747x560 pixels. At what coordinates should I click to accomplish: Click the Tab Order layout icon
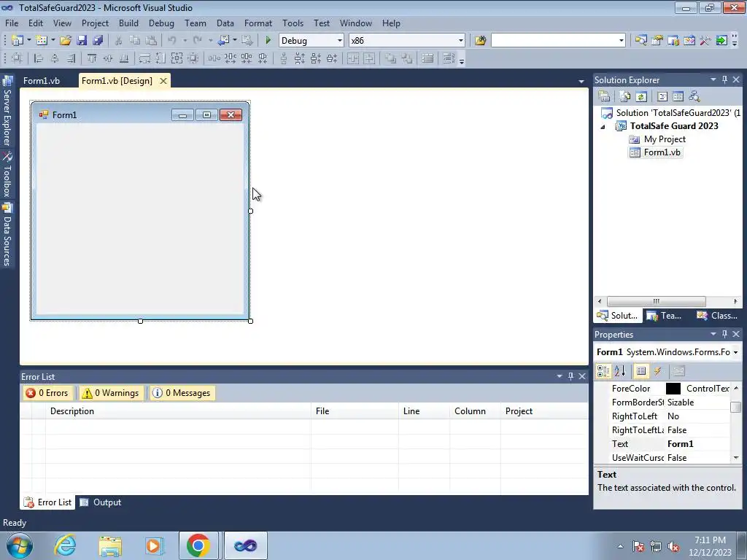pos(449,58)
